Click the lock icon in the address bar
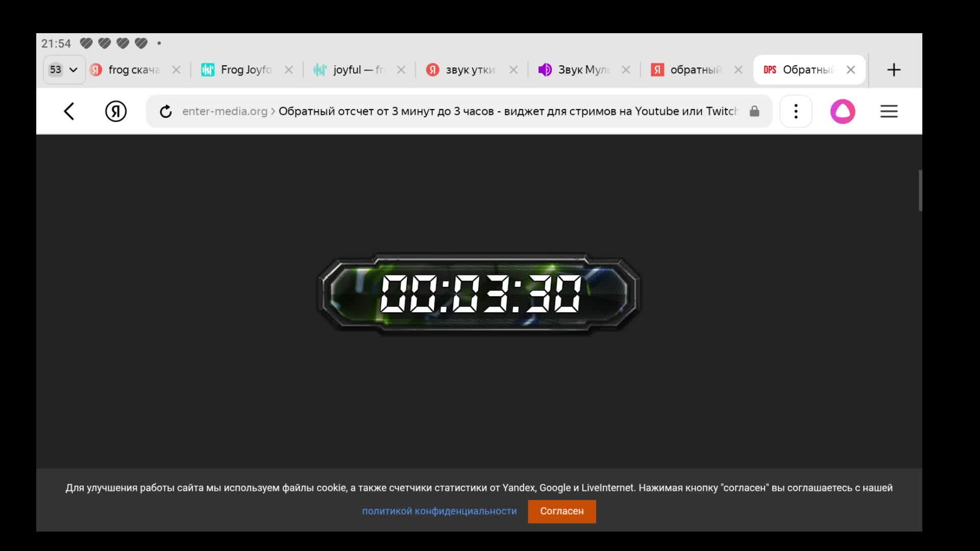 point(754,111)
